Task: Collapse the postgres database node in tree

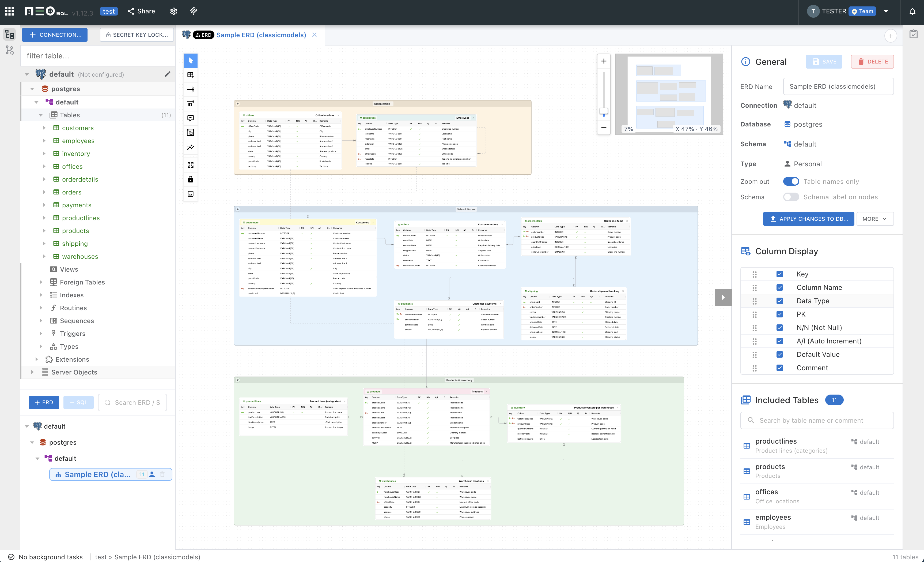Action: 32,89
